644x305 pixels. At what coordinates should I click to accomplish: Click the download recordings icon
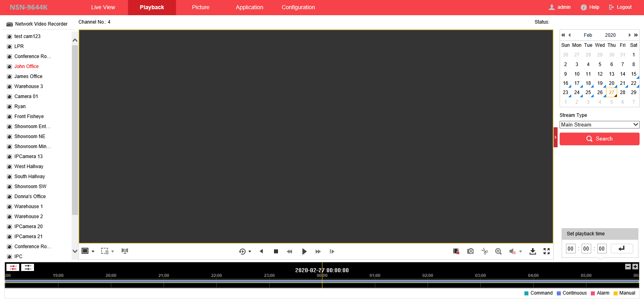533,251
